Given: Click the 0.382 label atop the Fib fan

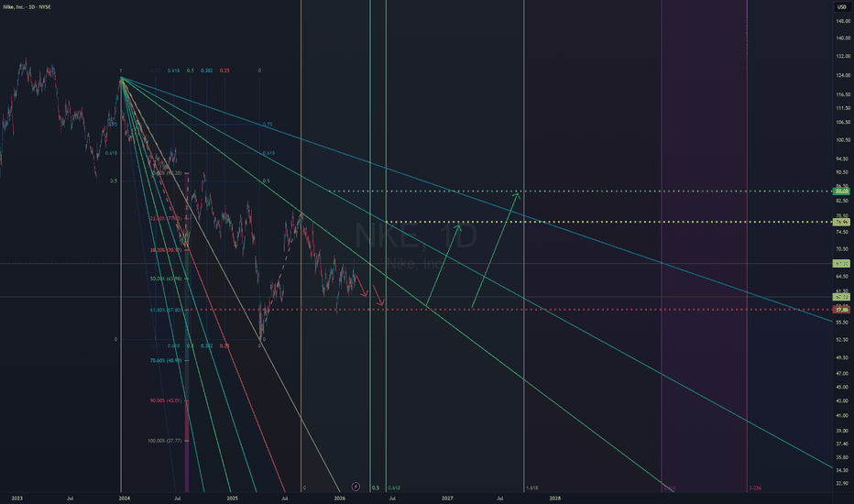Looking at the screenshot, I should 206,71.
